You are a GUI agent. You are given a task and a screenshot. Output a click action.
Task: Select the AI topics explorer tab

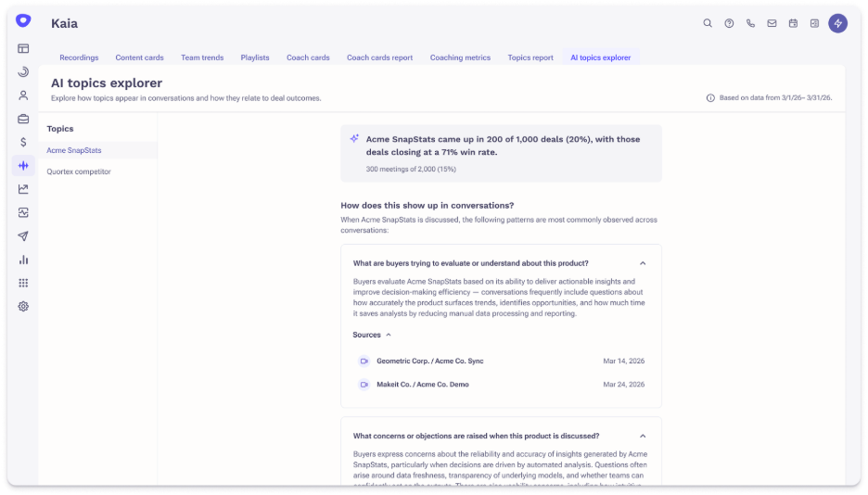[x=601, y=57]
